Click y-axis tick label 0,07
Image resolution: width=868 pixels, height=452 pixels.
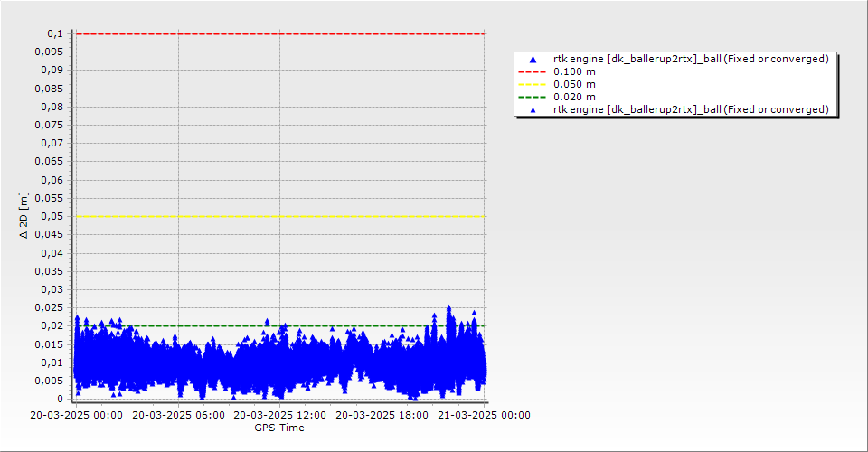(x=52, y=144)
